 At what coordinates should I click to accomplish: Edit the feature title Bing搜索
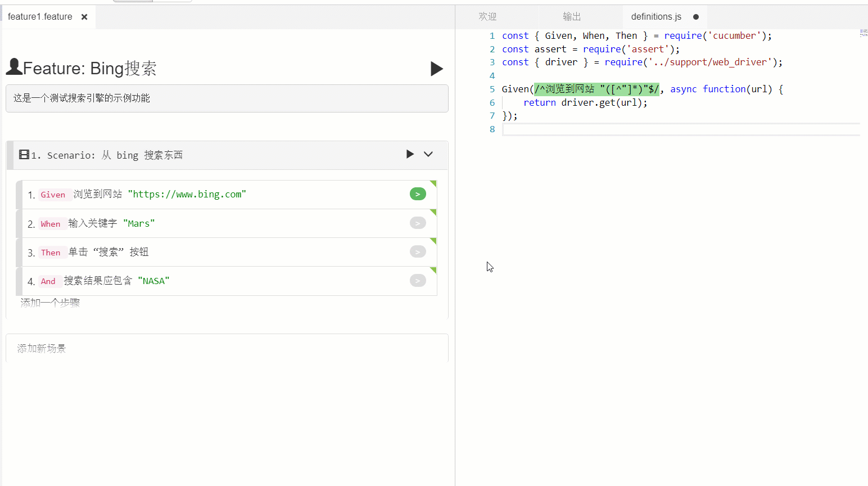[123, 69]
